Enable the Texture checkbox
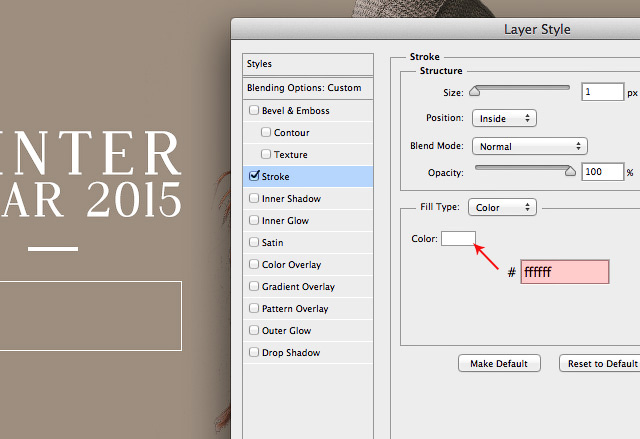This screenshot has width=640, height=439. (x=266, y=155)
